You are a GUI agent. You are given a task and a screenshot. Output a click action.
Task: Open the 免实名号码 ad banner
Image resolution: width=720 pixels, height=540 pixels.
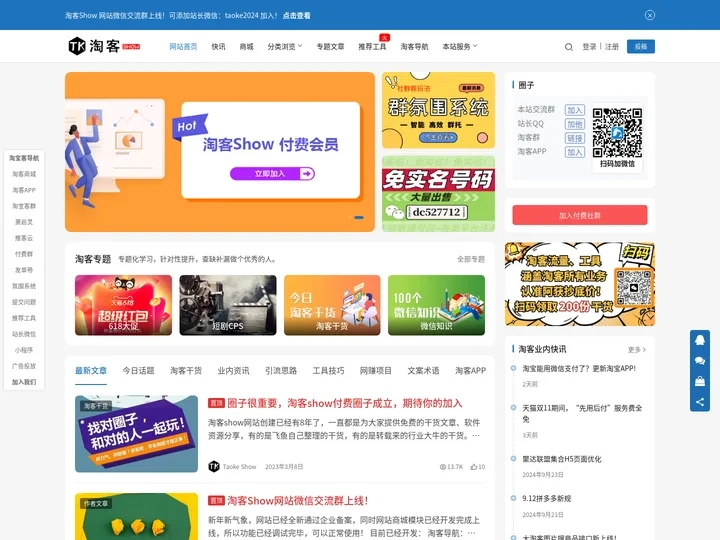tap(439, 194)
